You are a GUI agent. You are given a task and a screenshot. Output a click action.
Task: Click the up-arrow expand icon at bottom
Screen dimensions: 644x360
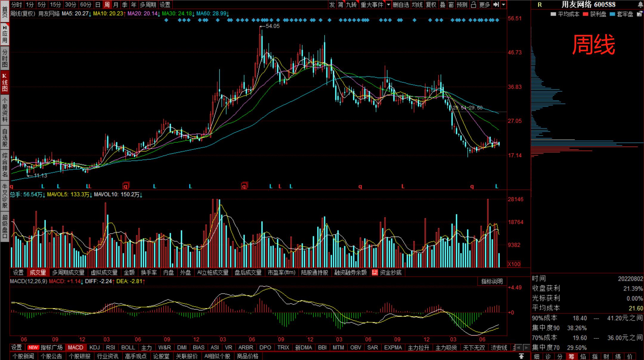click(521, 356)
